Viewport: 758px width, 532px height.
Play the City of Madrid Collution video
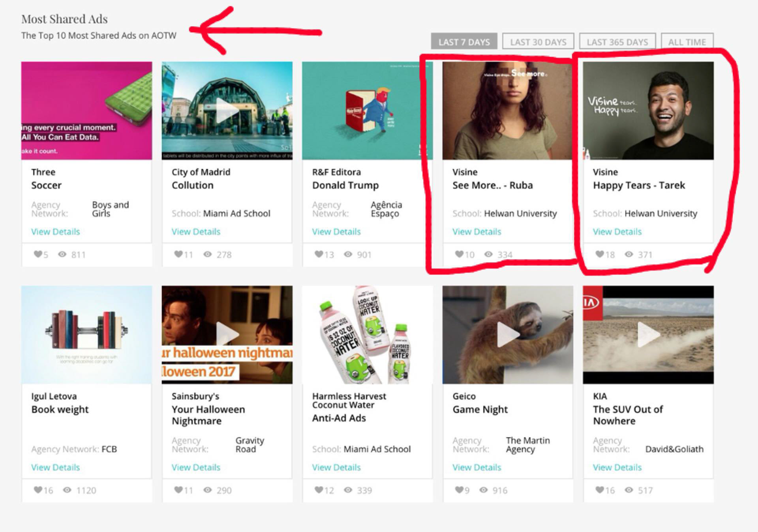coord(227,110)
